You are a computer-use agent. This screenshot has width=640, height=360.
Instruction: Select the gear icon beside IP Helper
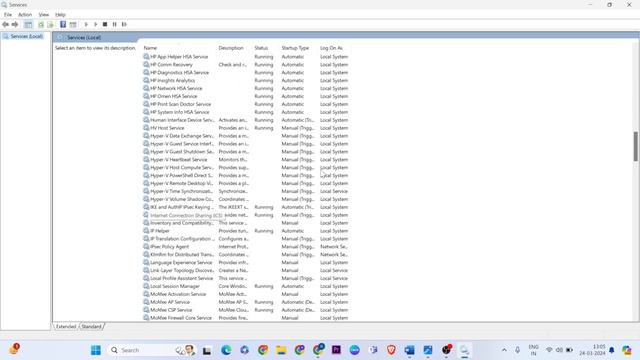pyautogui.click(x=146, y=231)
